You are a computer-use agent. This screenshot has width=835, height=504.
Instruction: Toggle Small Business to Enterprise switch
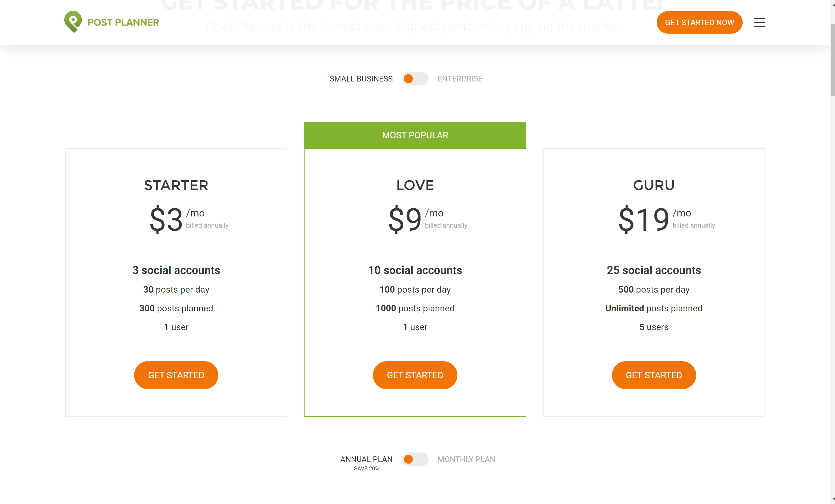415,79
